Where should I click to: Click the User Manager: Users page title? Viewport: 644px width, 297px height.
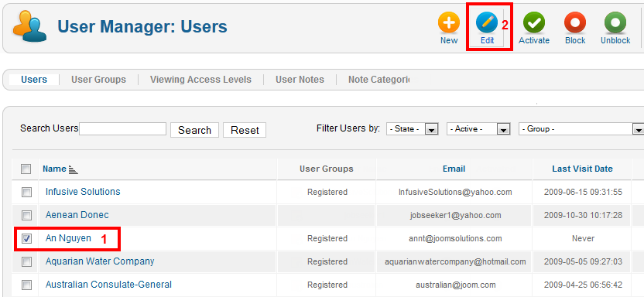tap(142, 26)
